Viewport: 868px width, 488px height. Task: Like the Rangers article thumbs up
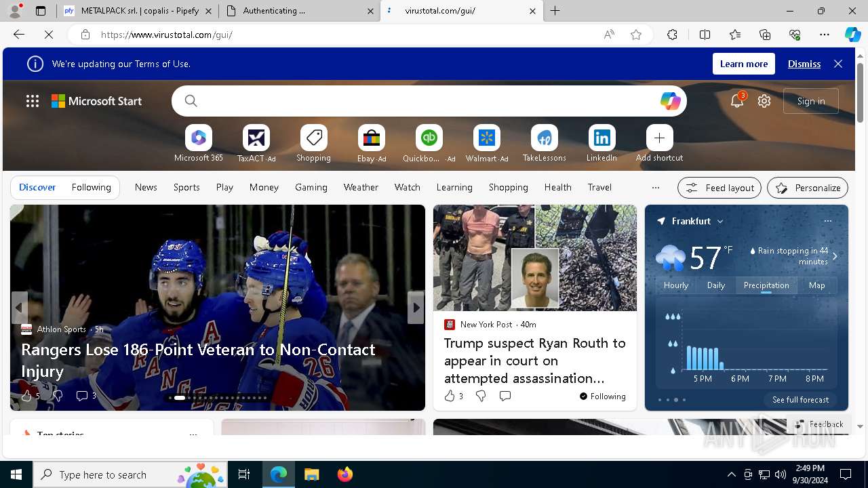(26, 396)
